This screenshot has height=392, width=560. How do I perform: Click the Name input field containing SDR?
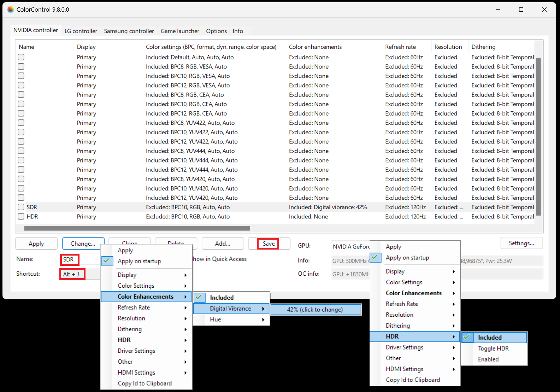(x=81, y=259)
